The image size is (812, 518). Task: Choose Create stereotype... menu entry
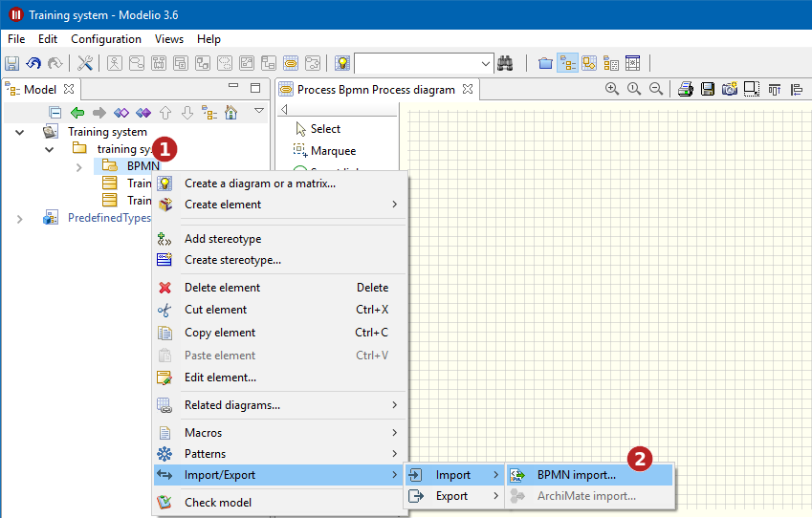click(279, 260)
